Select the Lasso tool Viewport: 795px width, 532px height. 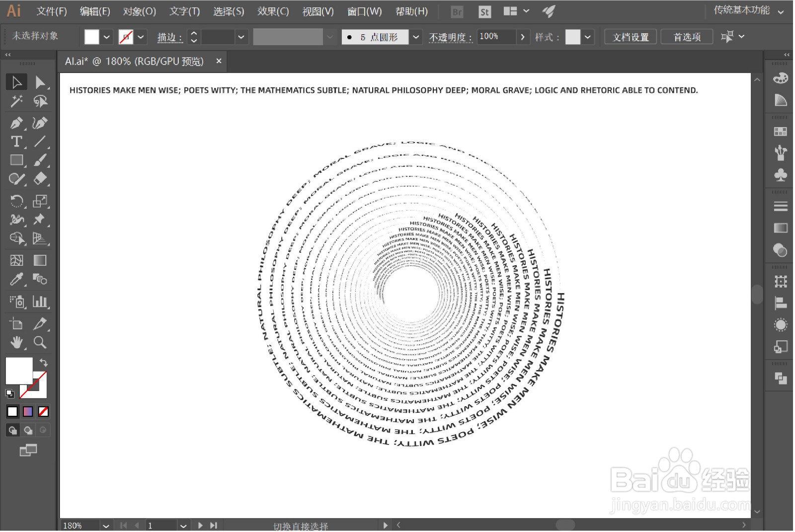click(40, 101)
